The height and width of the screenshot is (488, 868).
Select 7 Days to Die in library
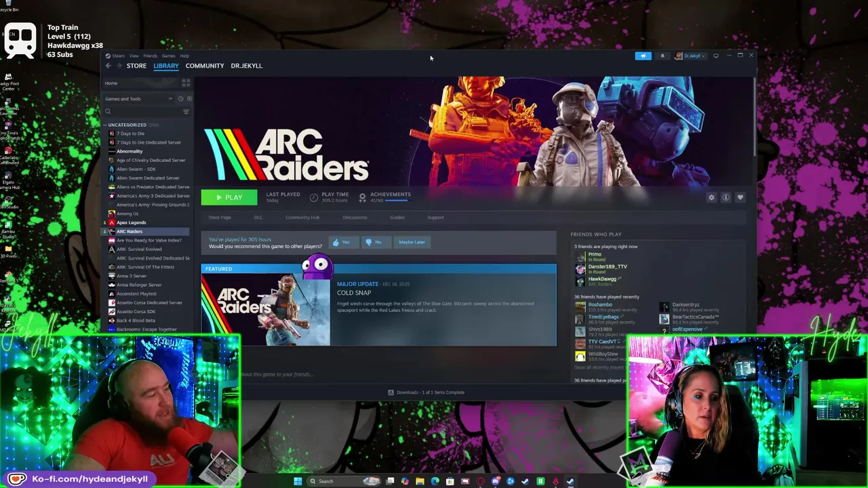(x=130, y=134)
